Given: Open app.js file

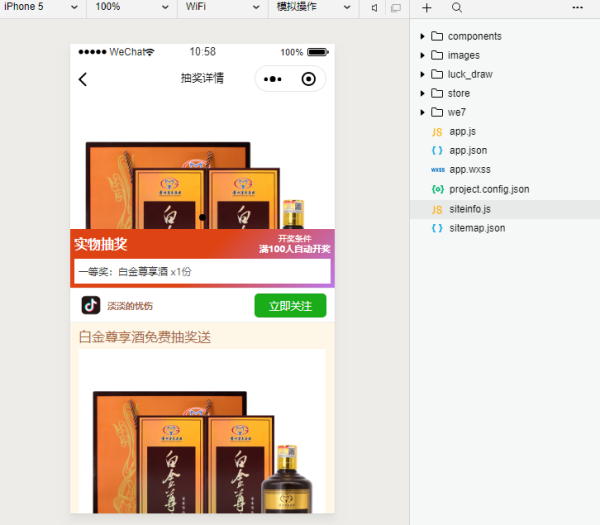Looking at the screenshot, I should (505, 132).
